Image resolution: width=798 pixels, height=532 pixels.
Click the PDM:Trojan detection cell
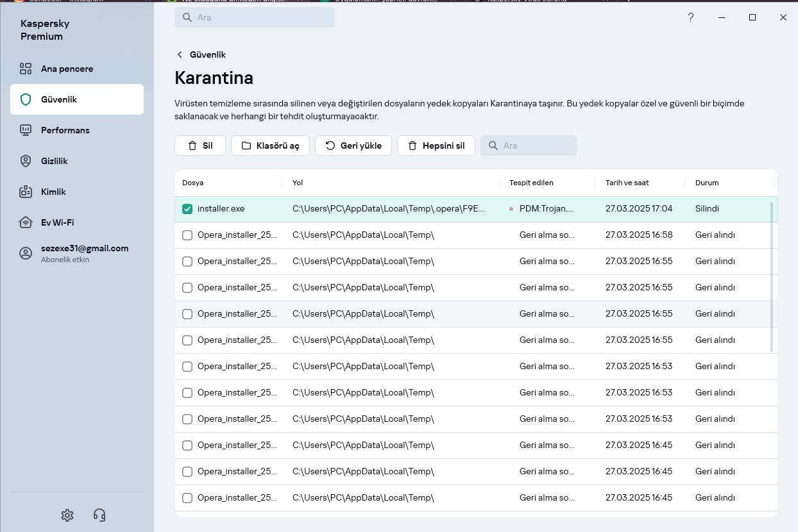pos(546,209)
